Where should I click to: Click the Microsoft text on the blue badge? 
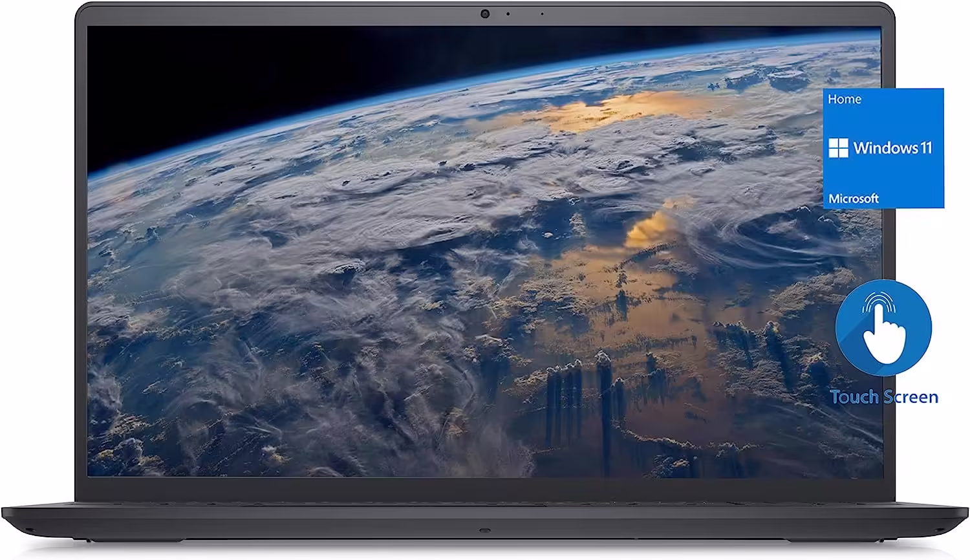click(x=854, y=199)
